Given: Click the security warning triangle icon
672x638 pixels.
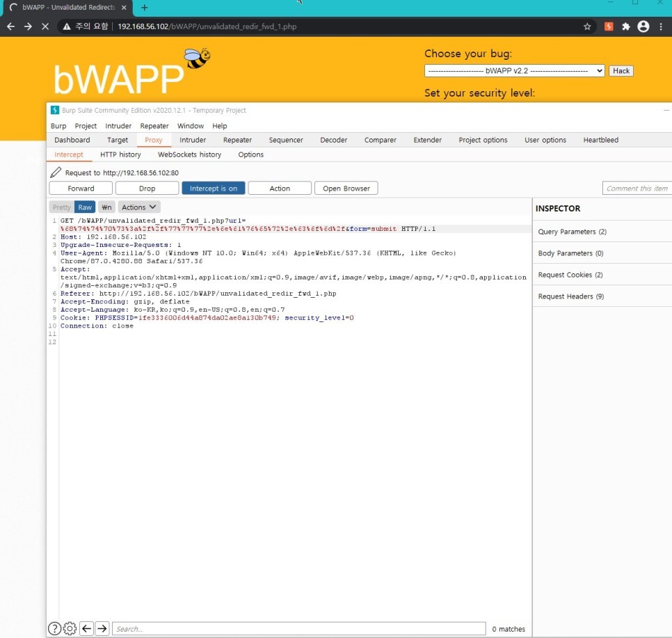Looking at the screenshot, I should point(66,26).
